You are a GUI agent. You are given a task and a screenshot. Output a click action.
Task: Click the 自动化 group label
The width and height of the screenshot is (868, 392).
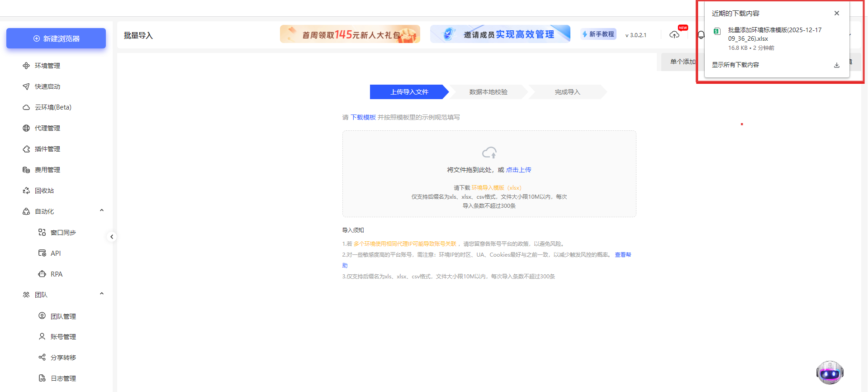coord(44,211)
